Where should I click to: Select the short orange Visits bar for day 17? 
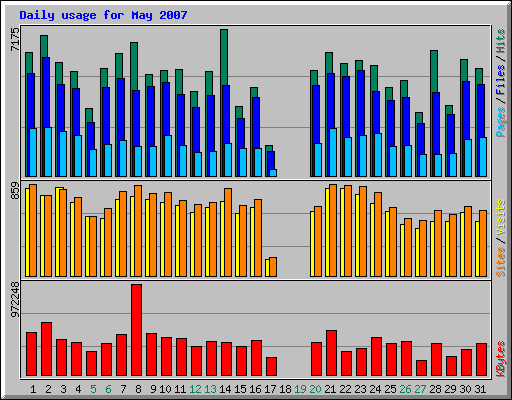tap(273, 267)
